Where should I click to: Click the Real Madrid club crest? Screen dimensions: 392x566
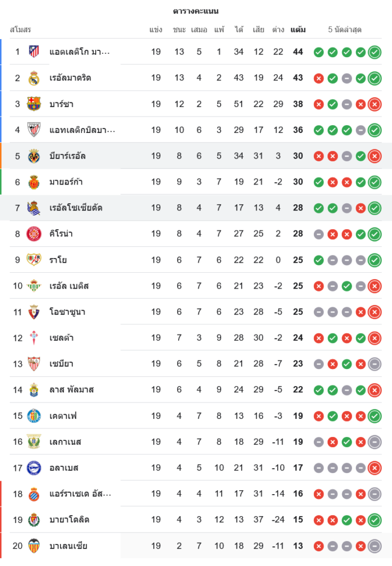pos(34,78)
